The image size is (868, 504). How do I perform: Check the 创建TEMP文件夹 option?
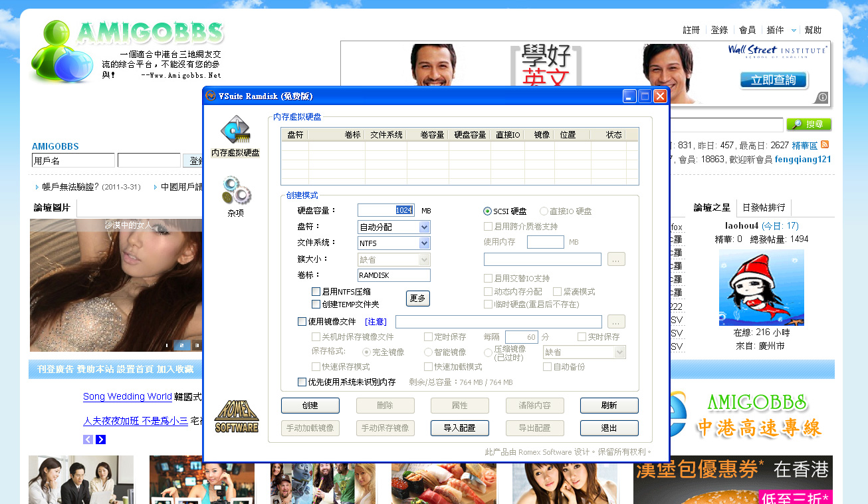coord(316,305)
